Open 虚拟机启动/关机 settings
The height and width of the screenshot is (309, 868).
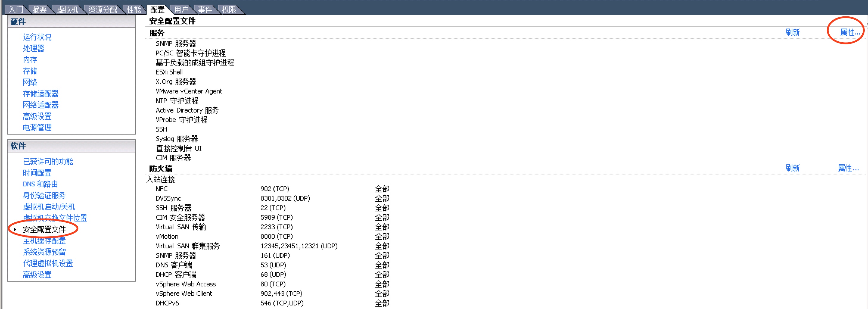coord(49,207)
